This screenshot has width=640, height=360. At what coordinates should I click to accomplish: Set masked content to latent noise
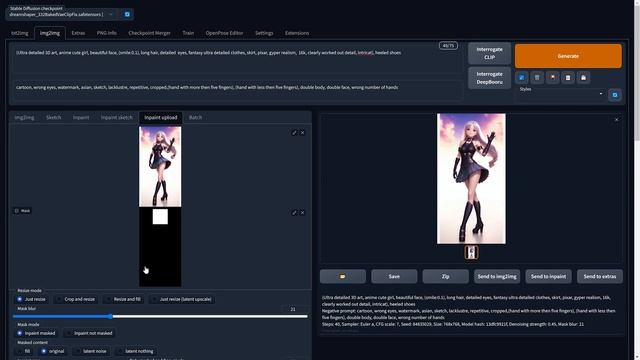(91, 351)
